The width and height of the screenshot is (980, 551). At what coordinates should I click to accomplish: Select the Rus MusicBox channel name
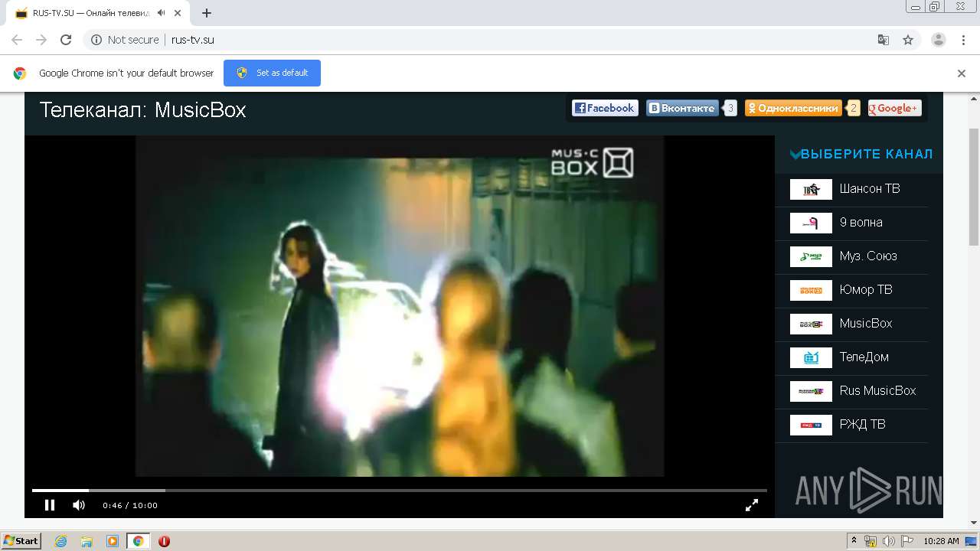tap(877, 391)
